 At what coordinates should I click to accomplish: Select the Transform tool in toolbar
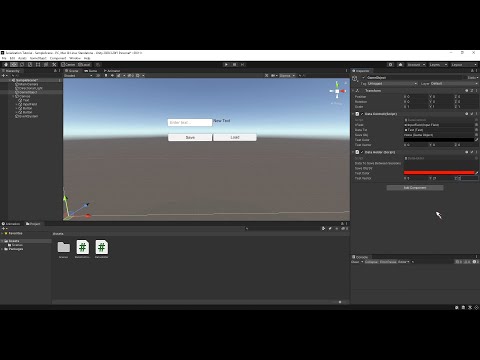click(46, 64)
